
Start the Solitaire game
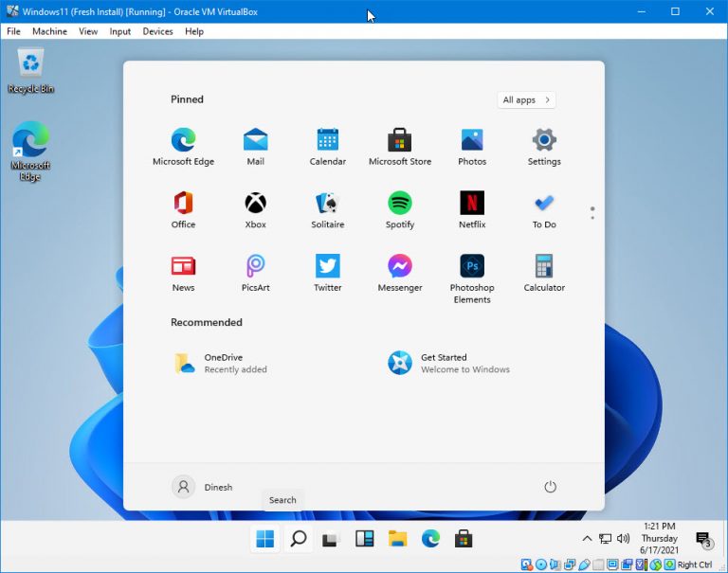click(328, 209)
